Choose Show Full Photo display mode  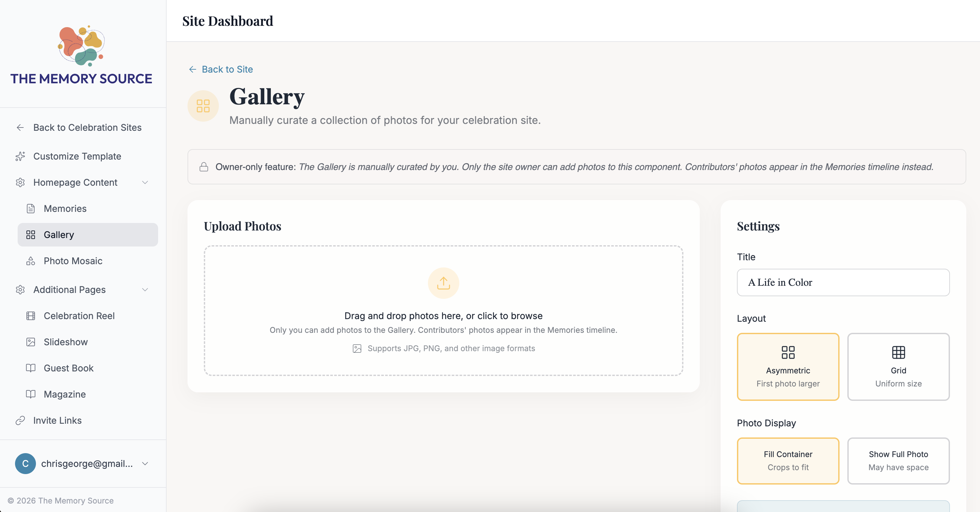(x=898, y=461)
